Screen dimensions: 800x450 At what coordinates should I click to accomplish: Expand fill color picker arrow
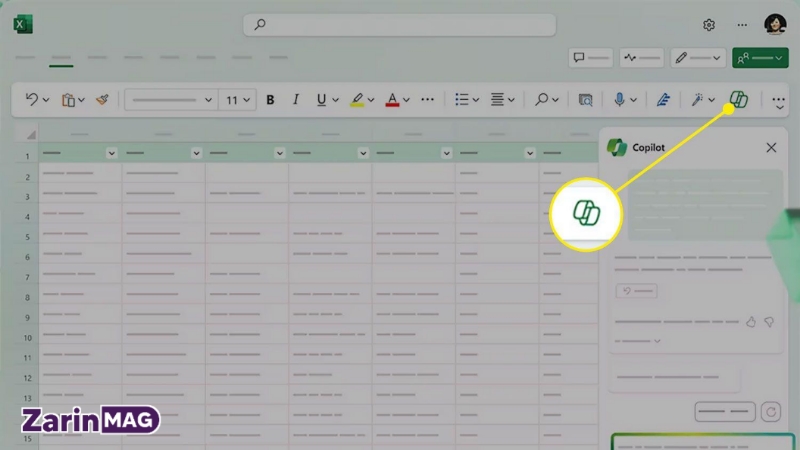[371, 100]
